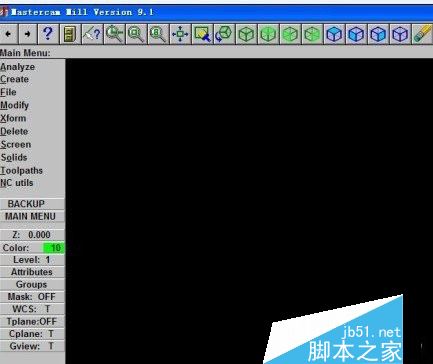Open the NC utils menu

pos(17,183)
